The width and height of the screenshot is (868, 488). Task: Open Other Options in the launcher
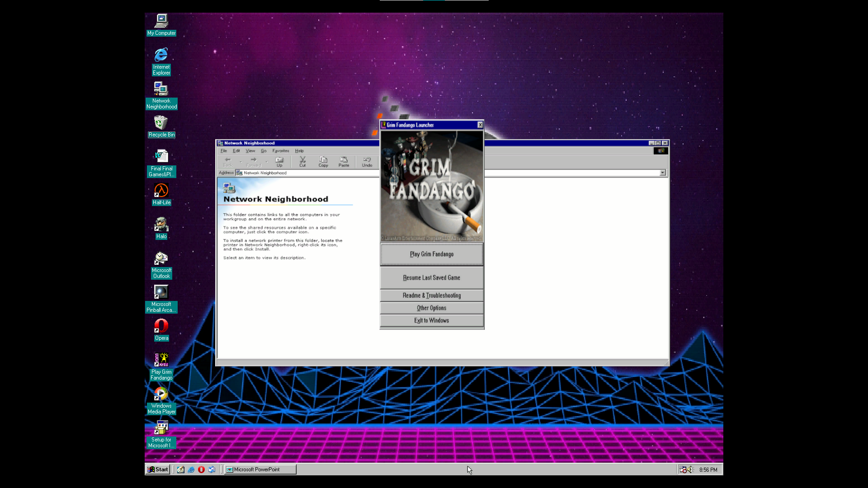[x=431, y=308]
